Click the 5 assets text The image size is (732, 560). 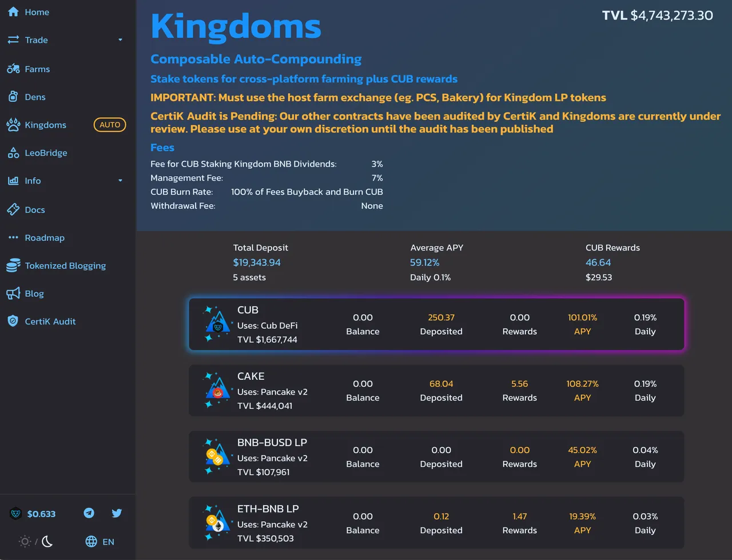click(249, 277)
